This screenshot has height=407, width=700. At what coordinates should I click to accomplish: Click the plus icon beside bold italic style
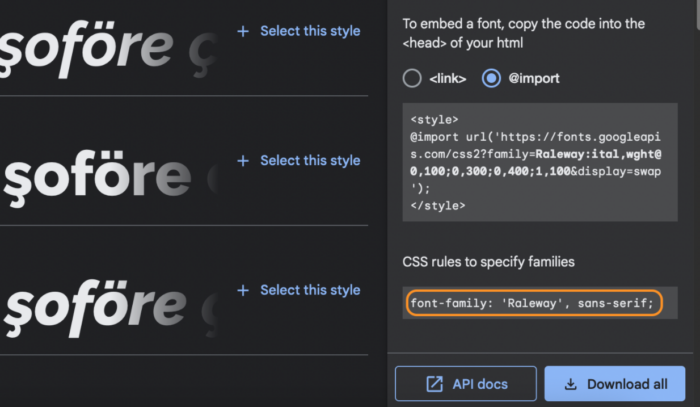click(243, 291)
